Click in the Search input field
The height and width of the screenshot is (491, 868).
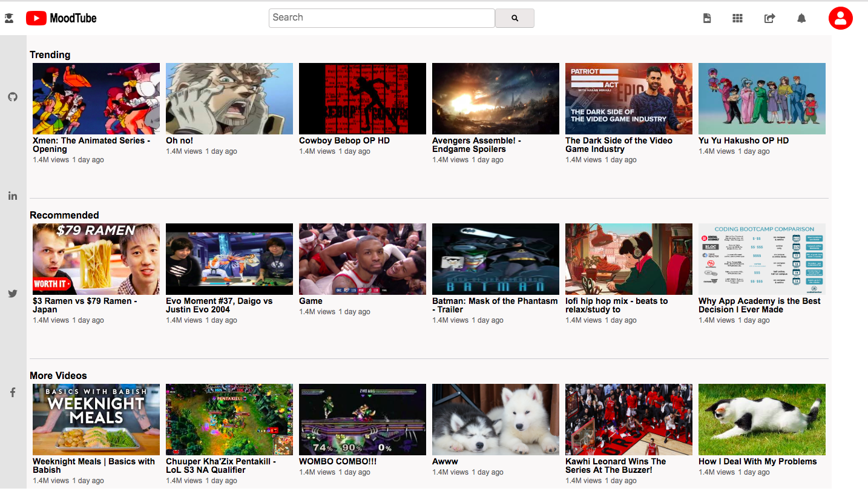coord(382,18)
